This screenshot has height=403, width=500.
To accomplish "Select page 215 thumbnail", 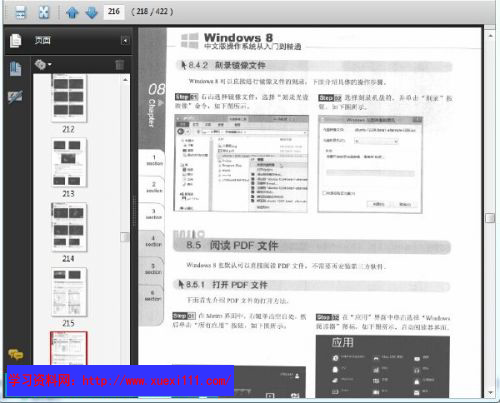I will pyautogui.click(x=69, y=292).
